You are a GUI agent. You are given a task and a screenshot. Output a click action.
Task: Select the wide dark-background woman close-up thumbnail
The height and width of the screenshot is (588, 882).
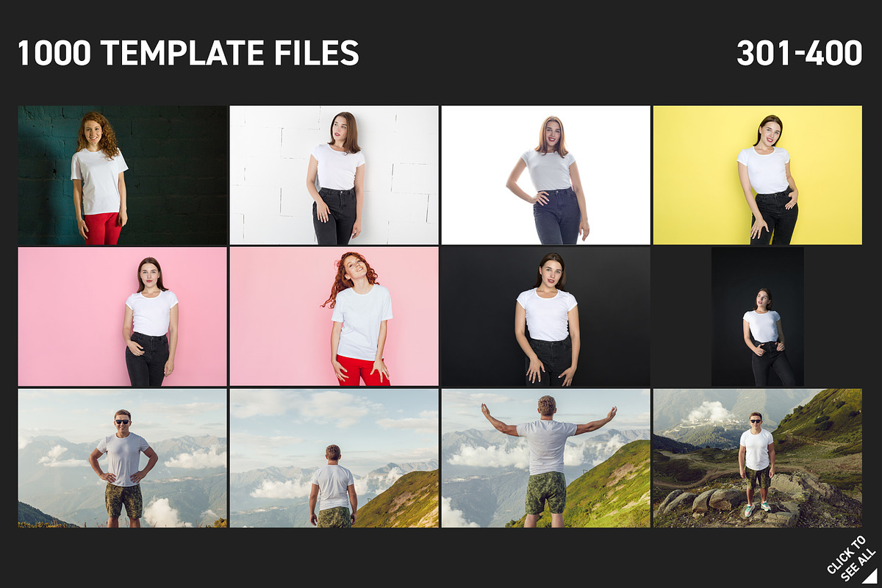pos(545,317)
